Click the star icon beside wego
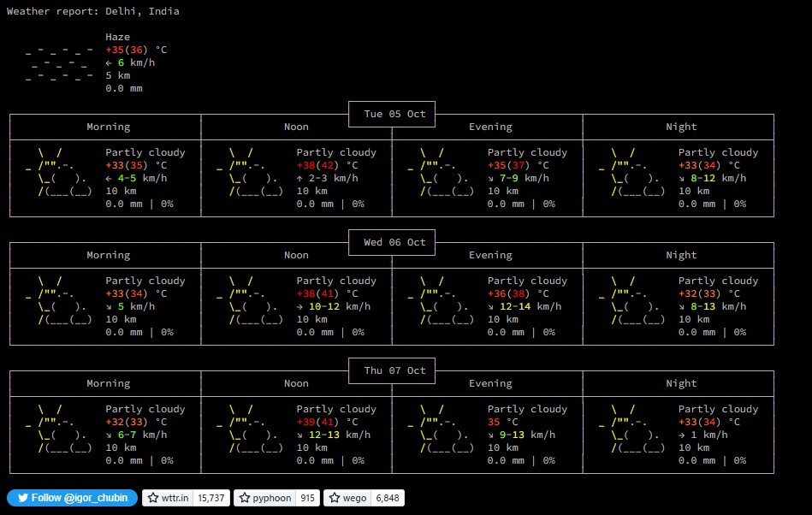 (x=335, y=498)
